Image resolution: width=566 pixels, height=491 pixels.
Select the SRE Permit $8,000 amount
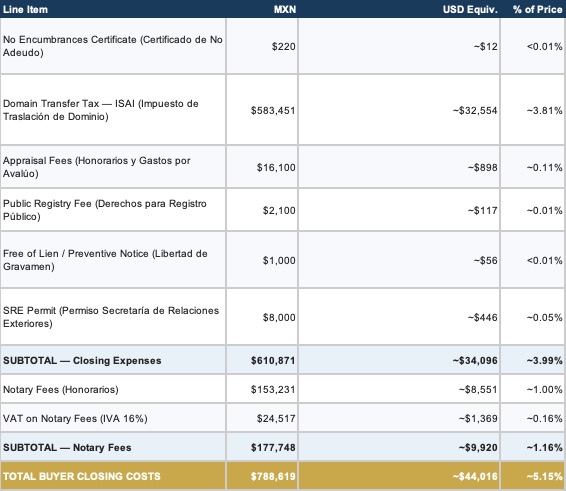coord(279,318)
